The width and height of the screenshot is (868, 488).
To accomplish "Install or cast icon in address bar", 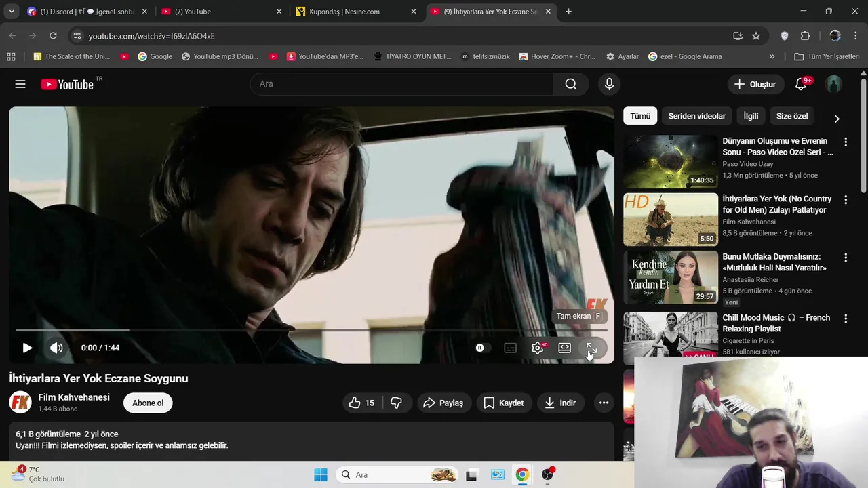I will [738, 36].
